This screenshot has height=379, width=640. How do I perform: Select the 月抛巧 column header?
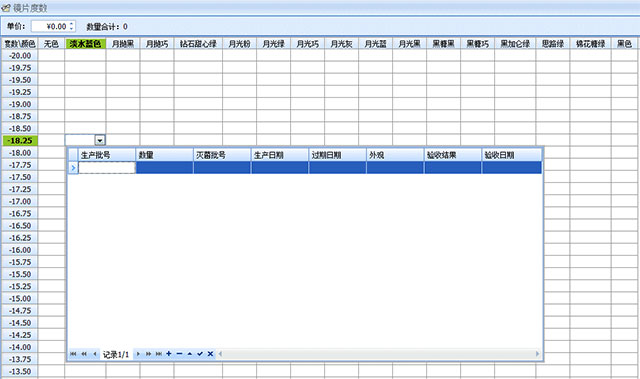(157, 44)
